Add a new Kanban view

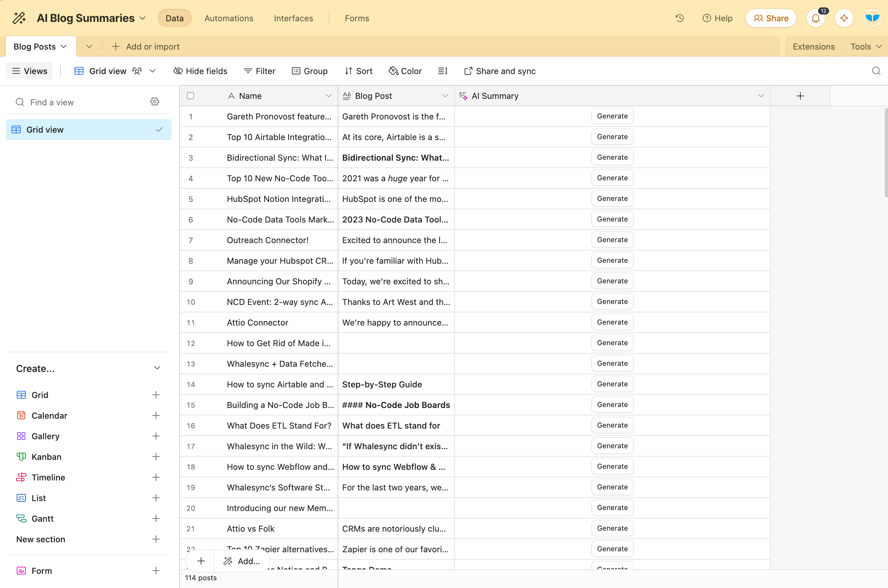pyautogui.click(x=156, y=457)
